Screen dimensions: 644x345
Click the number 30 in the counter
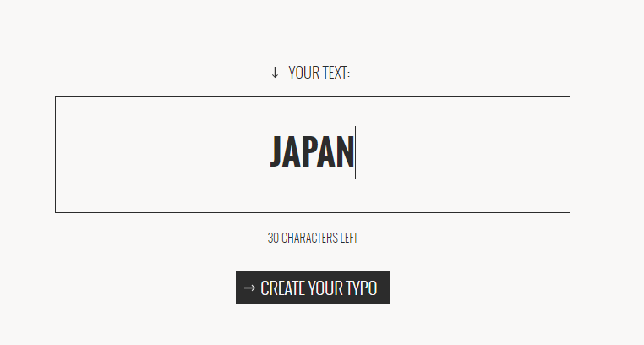coord(273,238)
